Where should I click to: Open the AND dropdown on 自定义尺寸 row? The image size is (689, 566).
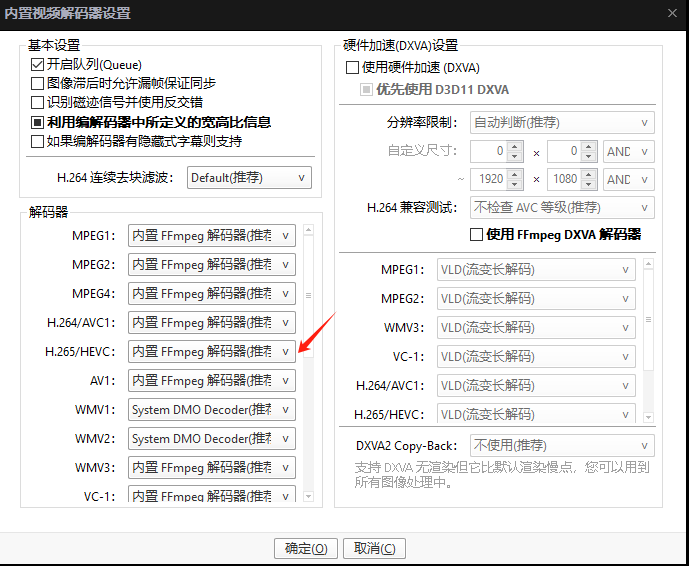tap(628, 152)
